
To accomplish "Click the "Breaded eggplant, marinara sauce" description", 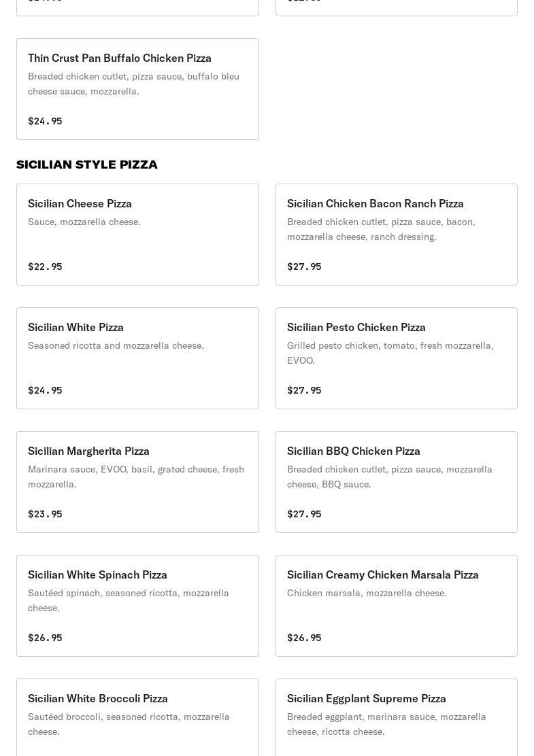I will 386,724.
